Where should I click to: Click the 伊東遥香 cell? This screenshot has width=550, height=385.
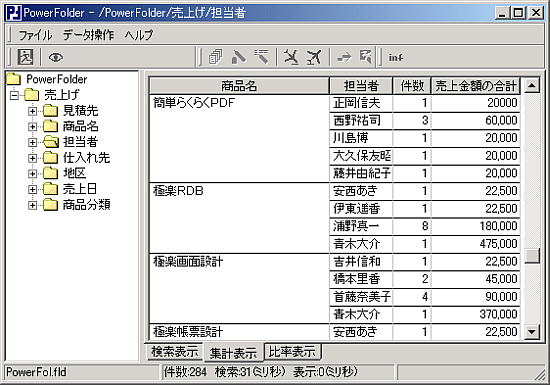point(361,209)
